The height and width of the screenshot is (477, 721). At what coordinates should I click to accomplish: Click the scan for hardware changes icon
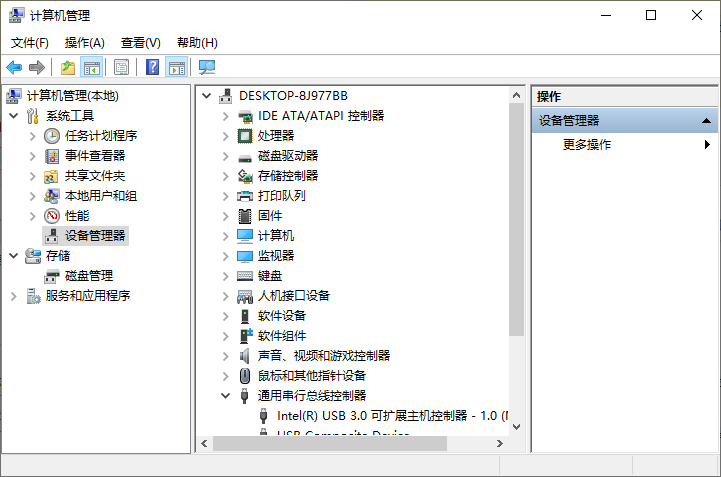[207, 68]
